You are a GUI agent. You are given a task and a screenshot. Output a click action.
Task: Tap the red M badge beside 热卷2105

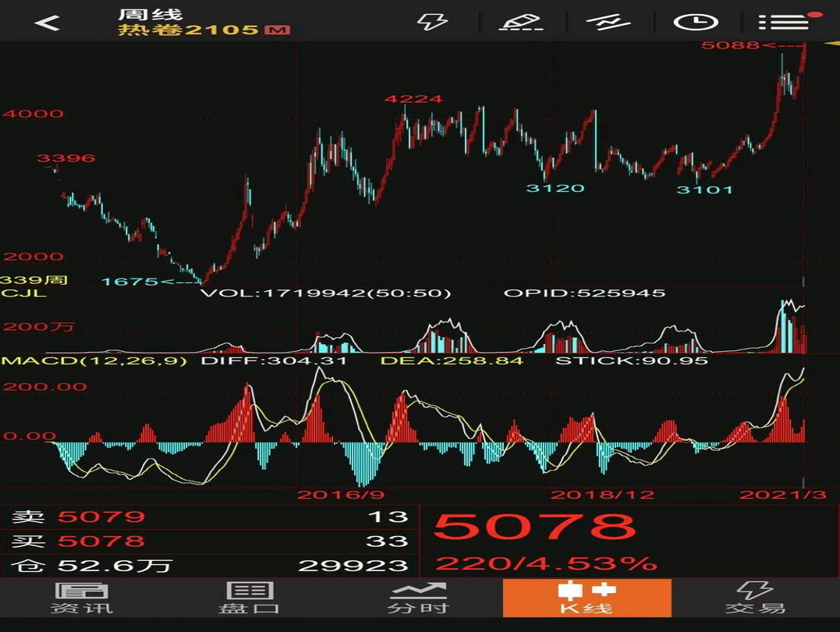[x=277, y=30]
